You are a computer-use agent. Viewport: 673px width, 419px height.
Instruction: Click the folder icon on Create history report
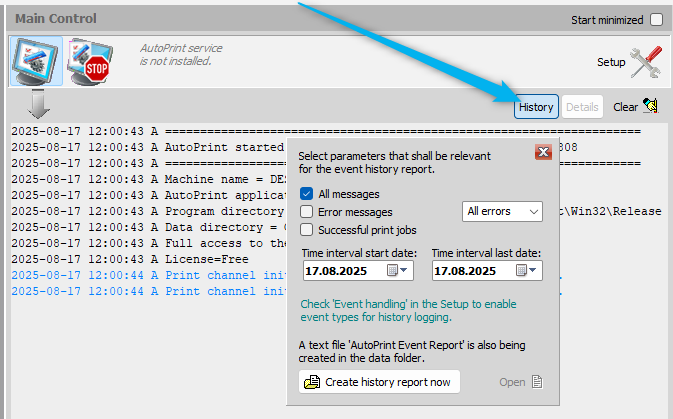click(312, 382)
